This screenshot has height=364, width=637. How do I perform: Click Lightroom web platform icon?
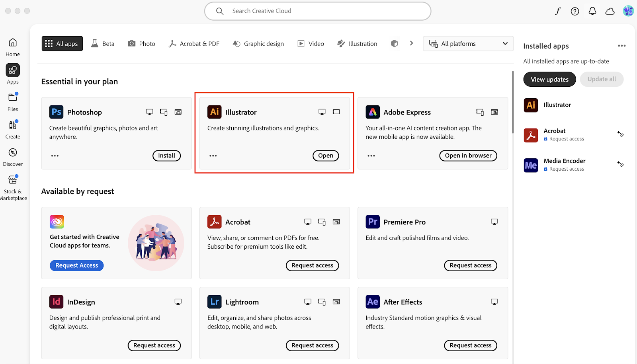(336, 302)
